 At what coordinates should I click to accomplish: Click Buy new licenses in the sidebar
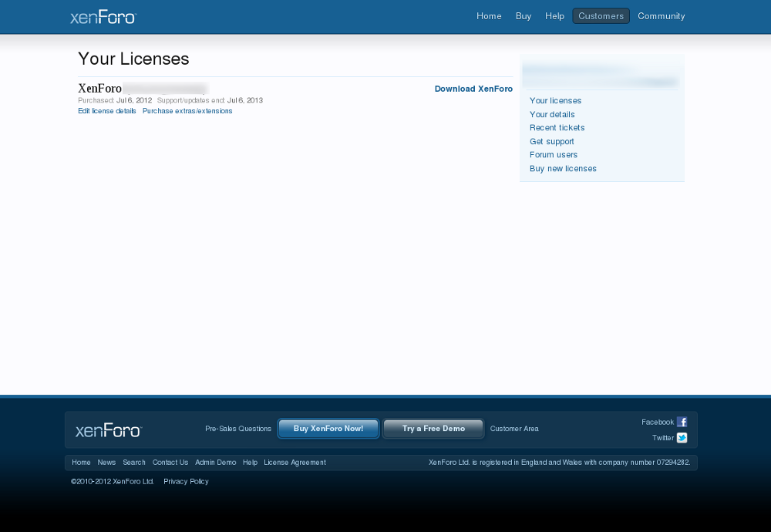[x=563, y=169]
